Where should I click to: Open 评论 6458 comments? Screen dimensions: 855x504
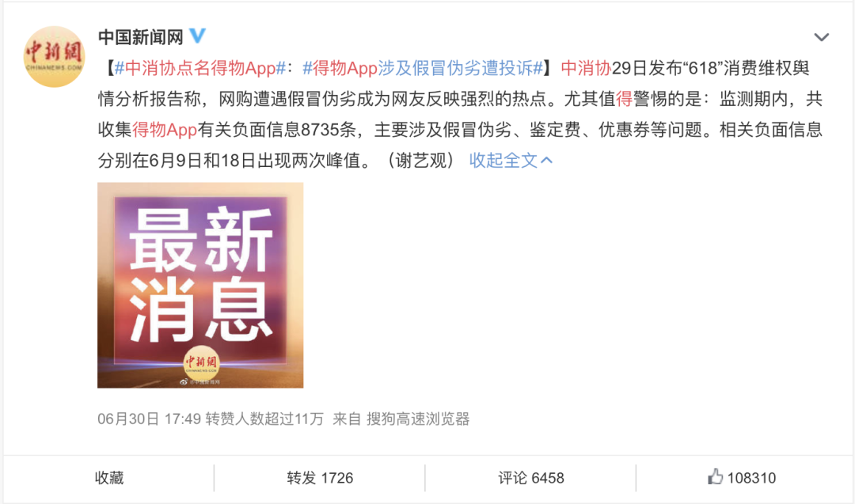[530, 478]
